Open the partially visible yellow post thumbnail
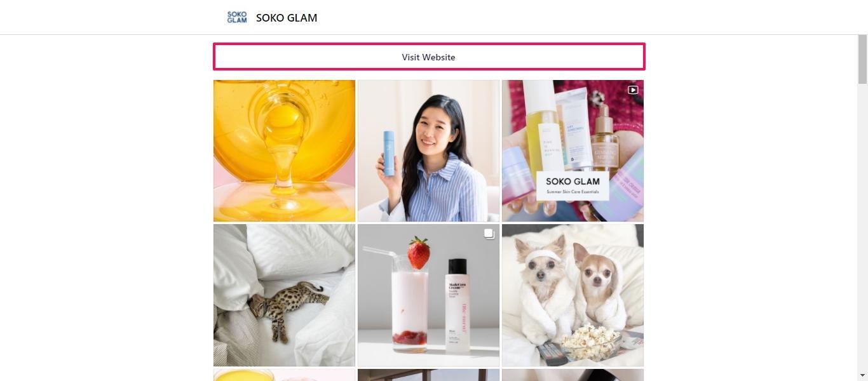Image resolution: width=868 pixels, height=381 pixels. click(284, 375)
